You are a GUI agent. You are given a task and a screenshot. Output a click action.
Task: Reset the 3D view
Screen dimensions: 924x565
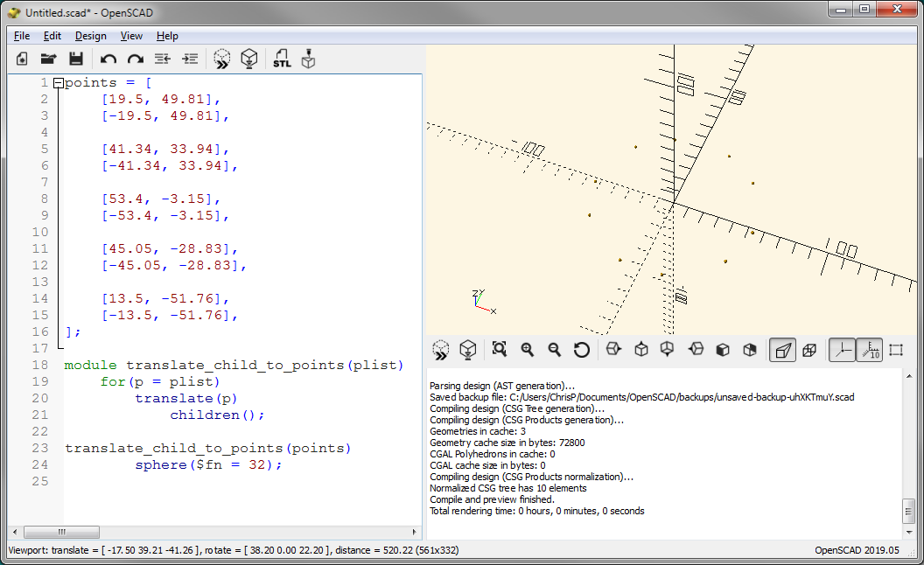click(582, 350)
